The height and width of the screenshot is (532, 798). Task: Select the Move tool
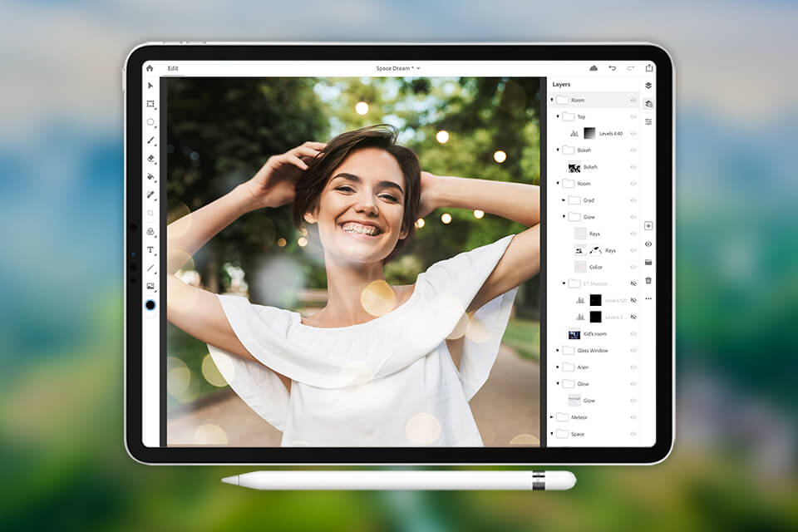point(150,86)
